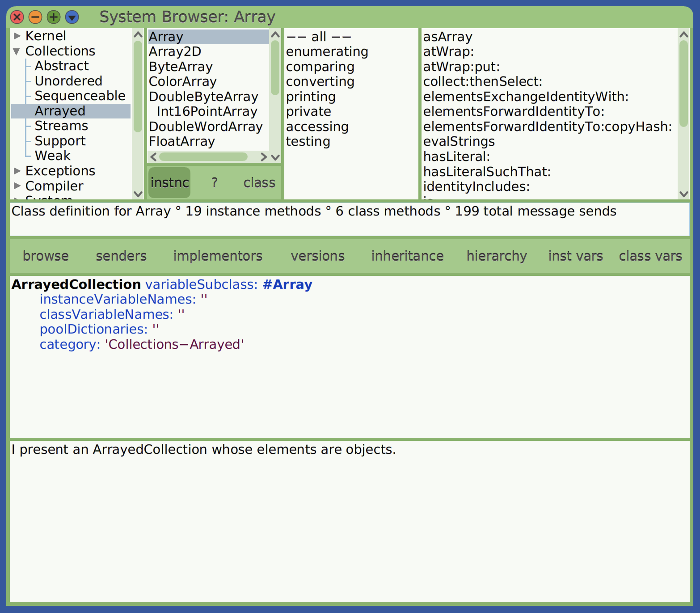Open the window menu via blue arrow icon

point(71,17)
